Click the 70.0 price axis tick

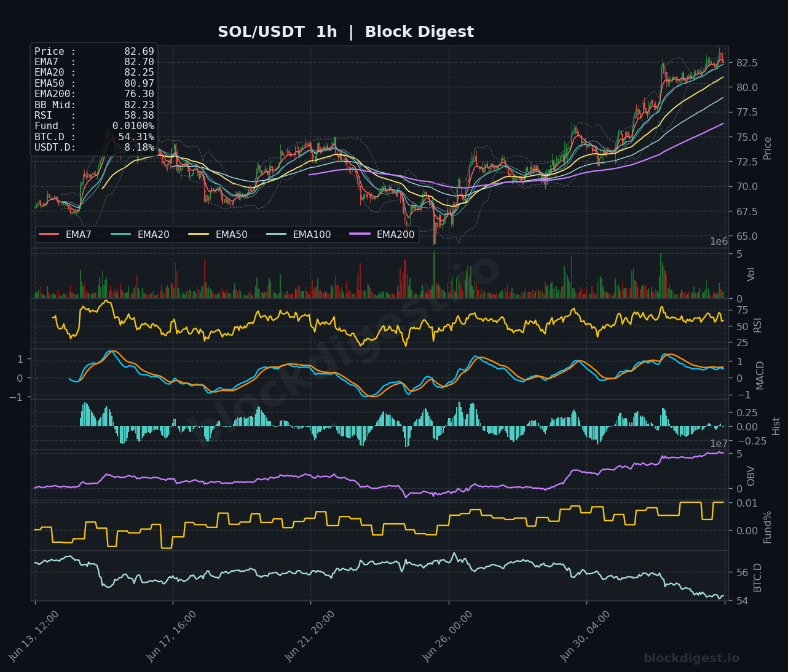tap(746, 187)
